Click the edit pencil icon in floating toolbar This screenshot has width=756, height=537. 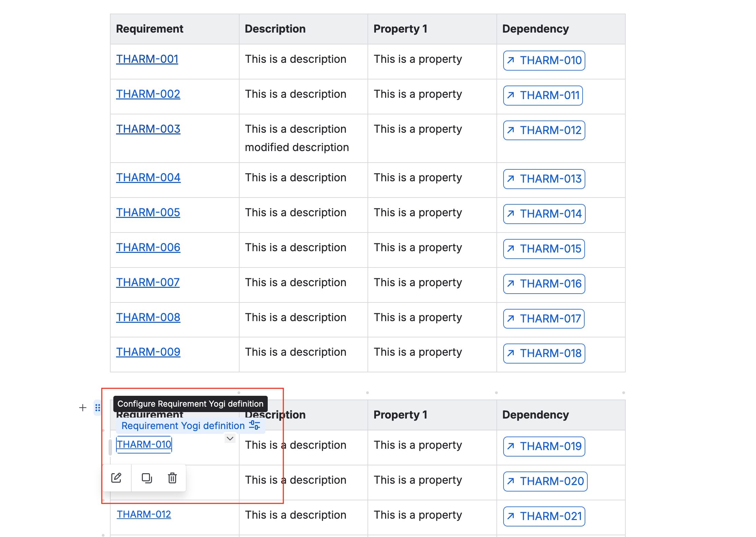point(116,478)
